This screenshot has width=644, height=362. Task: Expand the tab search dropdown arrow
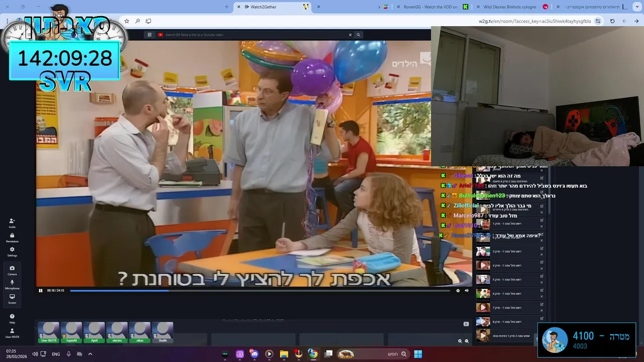tap(636, 7)
